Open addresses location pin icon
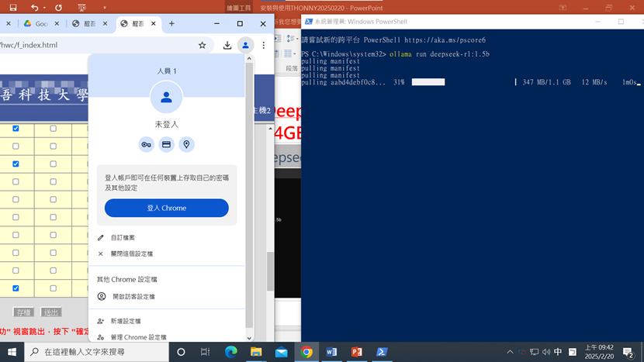The width and height of the screenshot is (644, 362). 186,145
